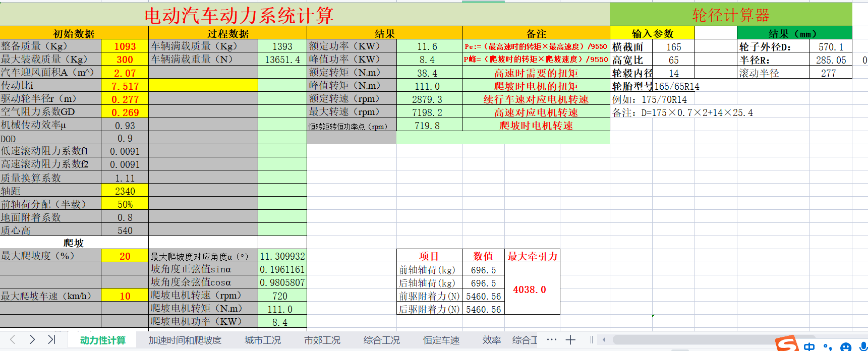Screen dimensions: 868x351
Task: Select the 额定转速 result 2879.3
Action: click(429, 99)
